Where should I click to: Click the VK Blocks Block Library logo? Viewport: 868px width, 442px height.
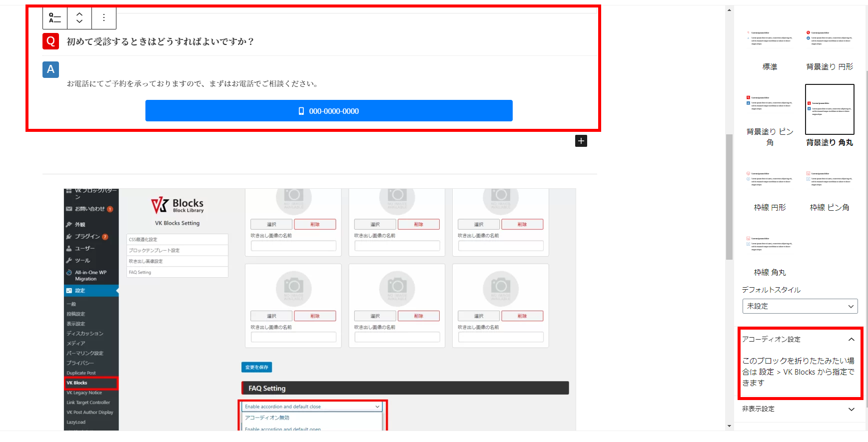pyautogui.click(x=177, y=205)
